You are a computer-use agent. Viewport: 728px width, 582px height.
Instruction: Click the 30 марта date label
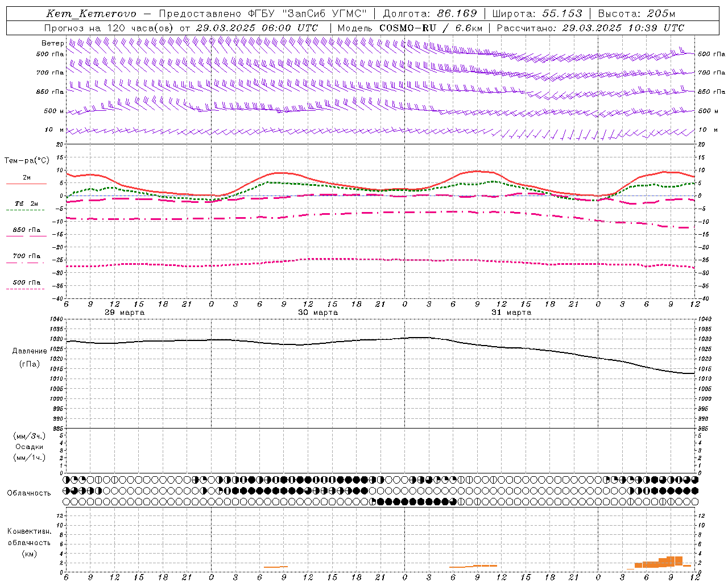pyautogui.click(x=318, y=313)
